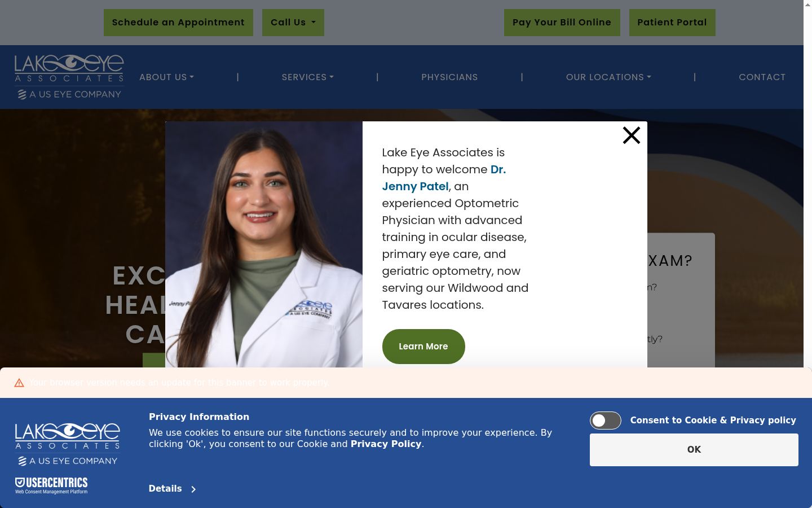The width and height of the screenshot is (812, 508).
Task: Go to the Physicians menu item
Action: click(x=449, y=77)
